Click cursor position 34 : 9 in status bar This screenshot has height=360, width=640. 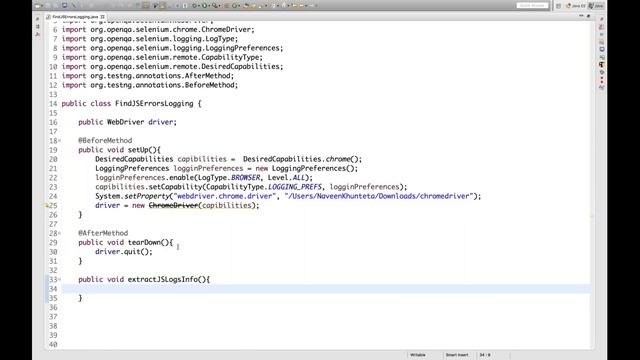(485, 355)
